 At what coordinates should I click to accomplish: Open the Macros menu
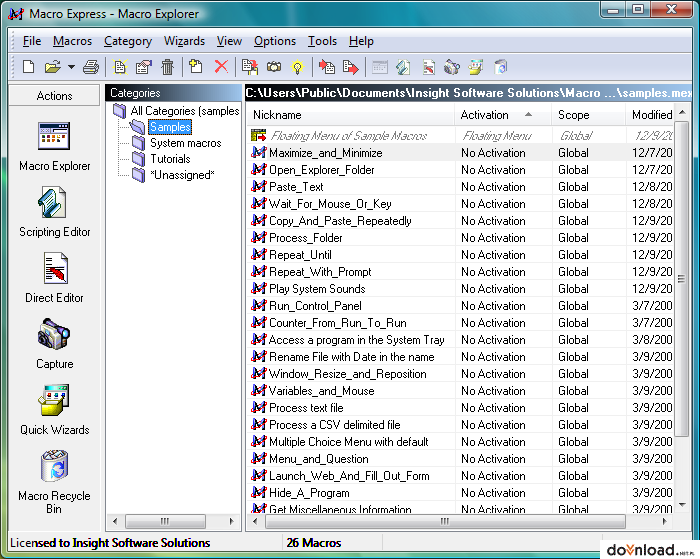pyautogui.click(x=72, y=41)
